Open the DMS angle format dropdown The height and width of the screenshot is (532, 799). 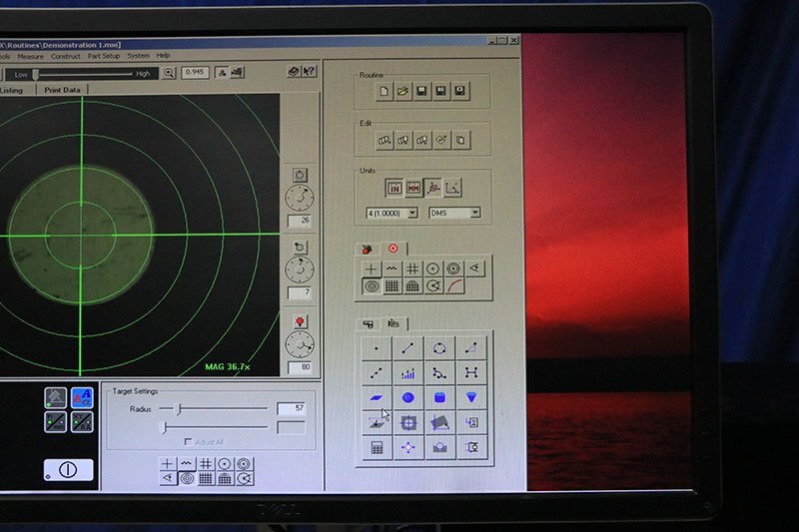coord(454,213)
